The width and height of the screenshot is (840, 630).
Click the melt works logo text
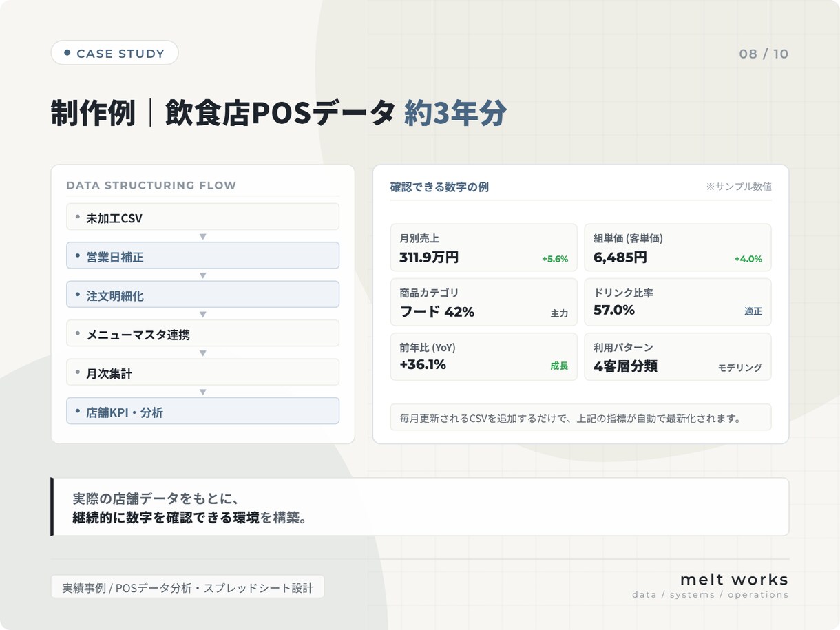[734, 579]
